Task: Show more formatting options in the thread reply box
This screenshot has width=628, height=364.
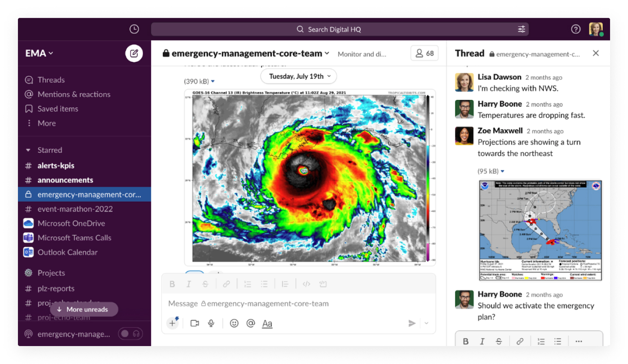Action: tap(579, 341)
